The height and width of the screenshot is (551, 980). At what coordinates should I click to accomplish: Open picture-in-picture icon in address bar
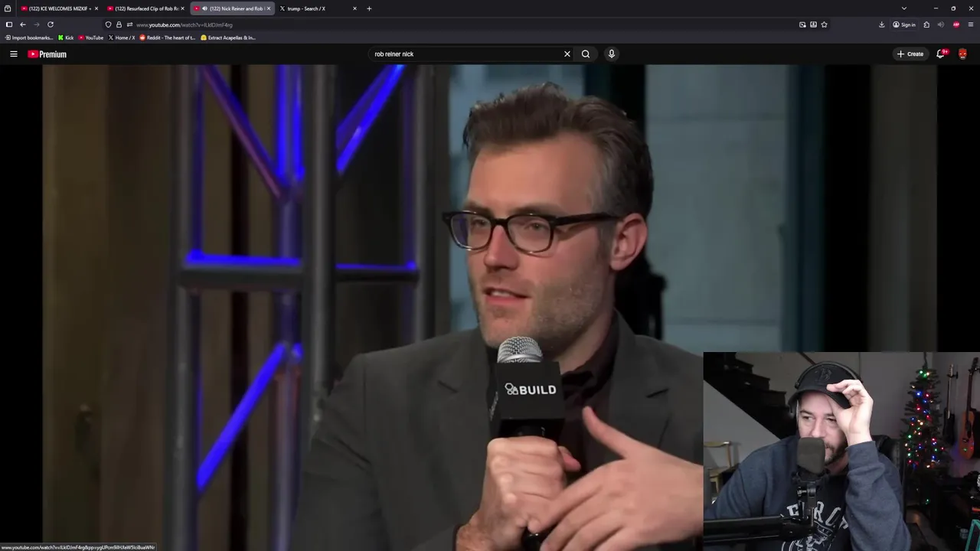pos(802,24)
